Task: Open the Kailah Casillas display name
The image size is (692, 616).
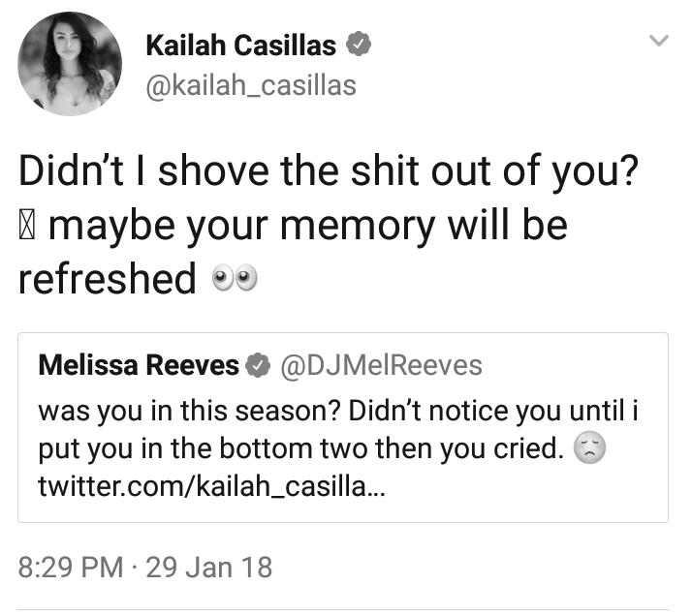Action: (241, 45)
